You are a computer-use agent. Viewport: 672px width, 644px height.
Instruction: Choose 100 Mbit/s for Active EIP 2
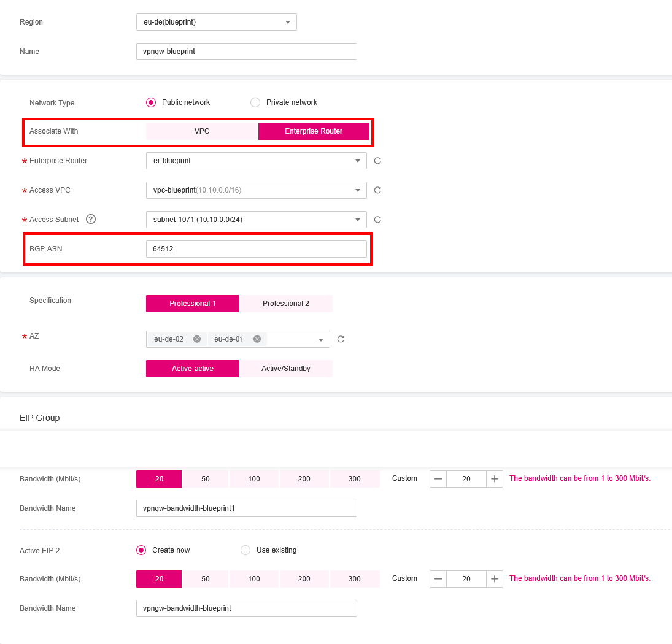[x=254, y=579]
